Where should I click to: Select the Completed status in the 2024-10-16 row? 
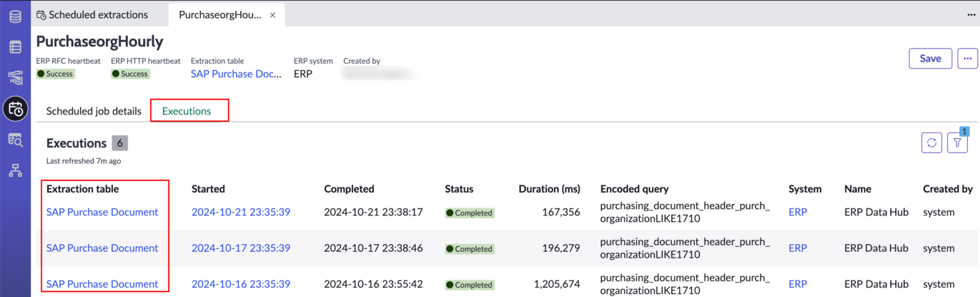point(470,284)
